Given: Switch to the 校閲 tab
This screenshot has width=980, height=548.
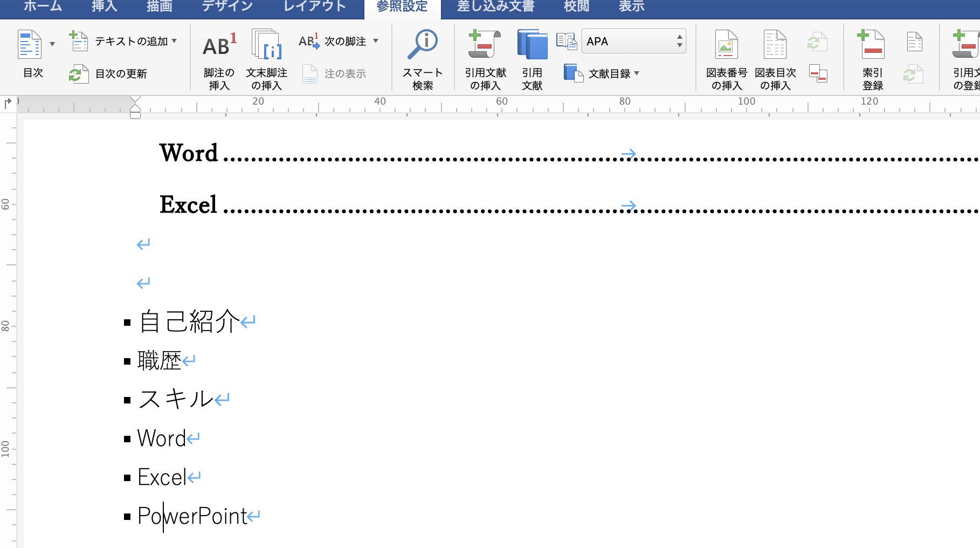Looking at the screenshot, I should (x=577, y=6).
